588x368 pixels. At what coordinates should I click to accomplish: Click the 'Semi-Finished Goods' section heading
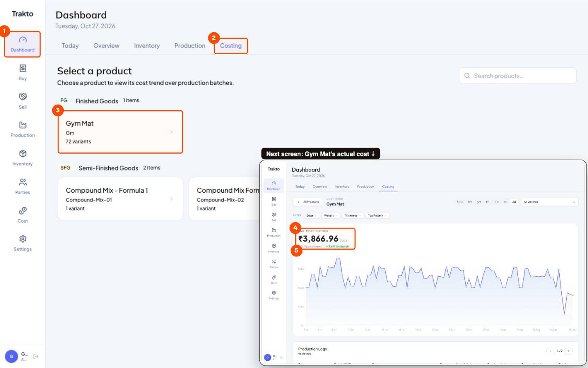(x=108, y=168)
